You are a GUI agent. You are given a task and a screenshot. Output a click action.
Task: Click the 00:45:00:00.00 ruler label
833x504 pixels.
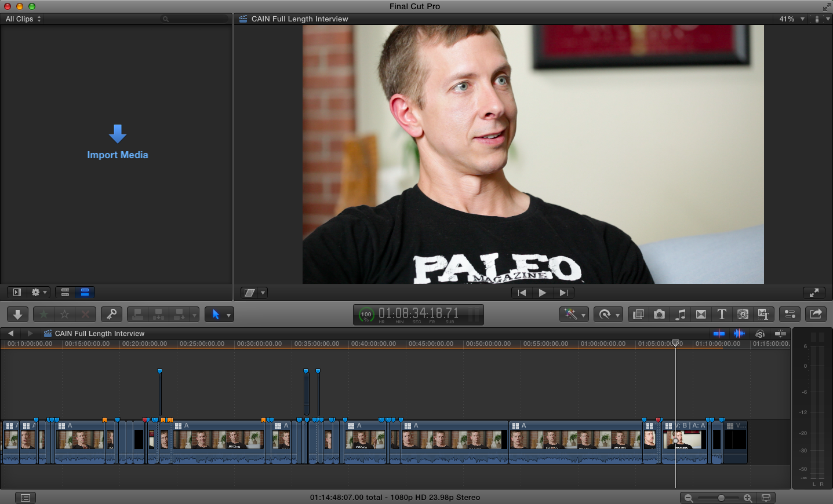(431, 344)
